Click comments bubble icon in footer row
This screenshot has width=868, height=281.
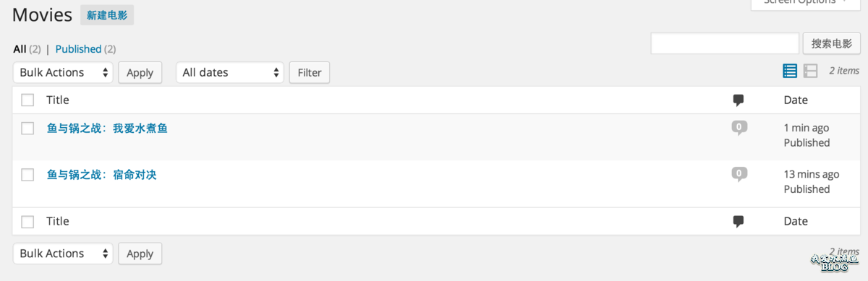739,222
